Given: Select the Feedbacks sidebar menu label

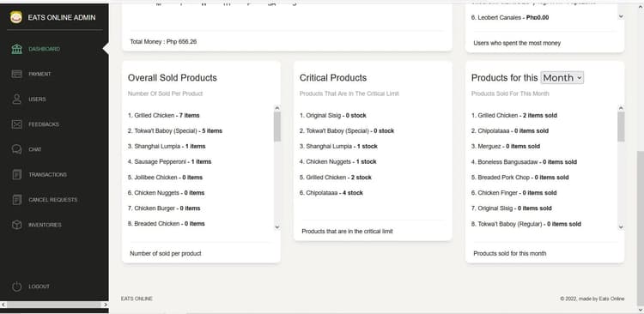Looking at the screenshot, I should point(44,124).
